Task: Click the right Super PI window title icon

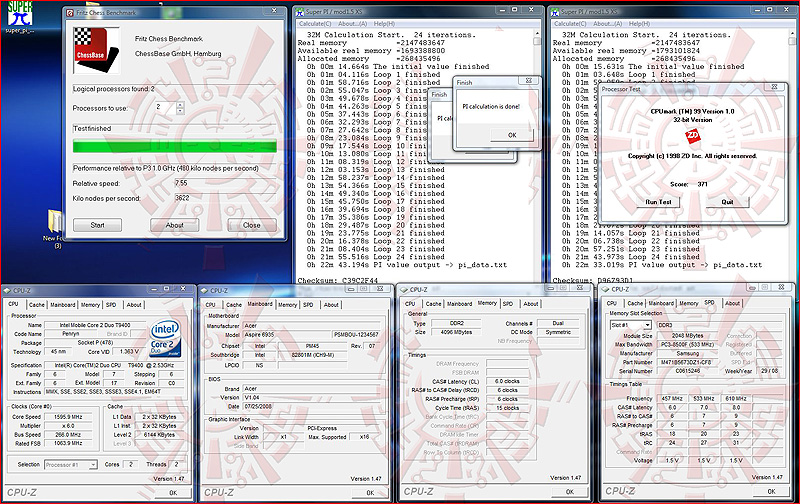Action: (555, 11)
